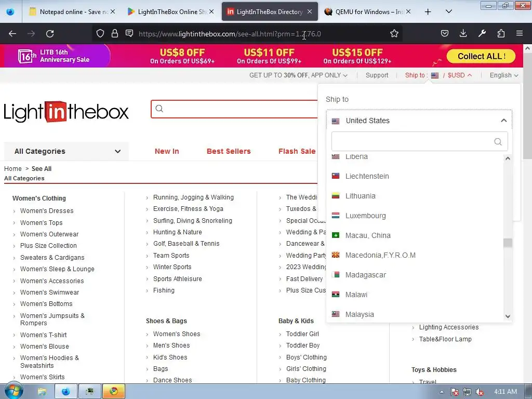Open the Firefox downloads arrow icon
This screenshot has height=399, width=532.
click(463, 33)
